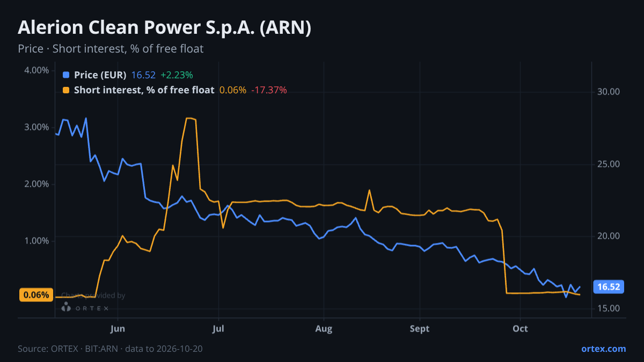Click the 16.52 price value in legend
644x362 pixels.
tap(143, 75)
